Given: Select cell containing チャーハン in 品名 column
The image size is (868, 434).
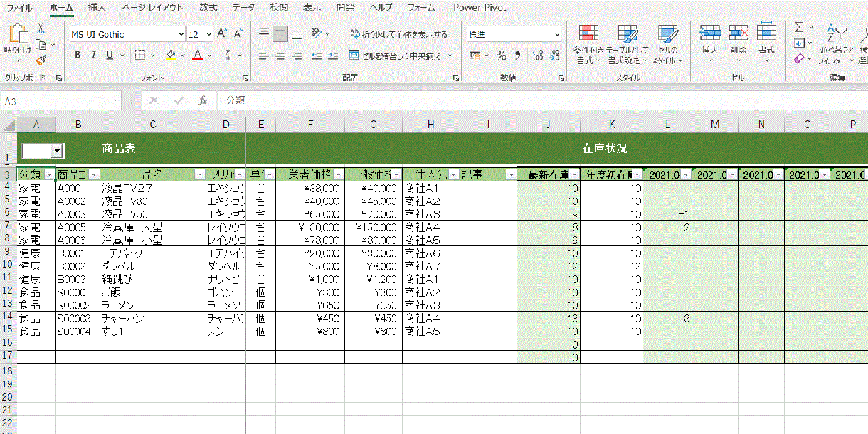Looking at the screenshot, I should [152, 318].
